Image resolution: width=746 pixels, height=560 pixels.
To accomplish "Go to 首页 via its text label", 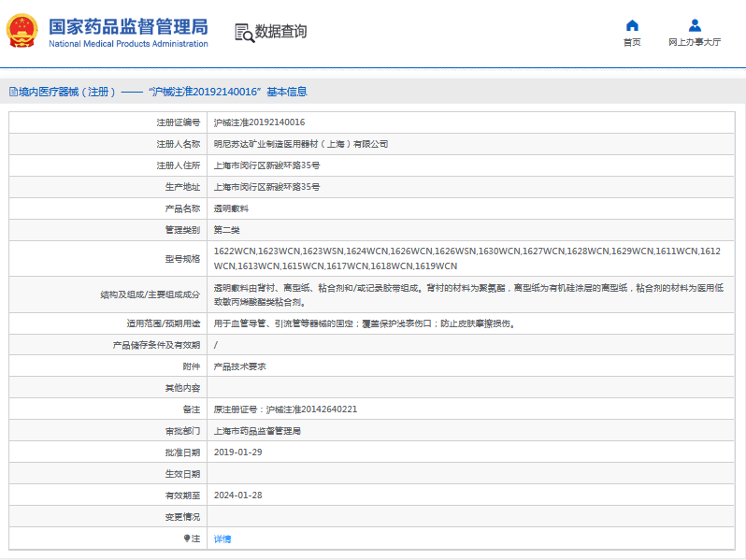I will [632, 42].
